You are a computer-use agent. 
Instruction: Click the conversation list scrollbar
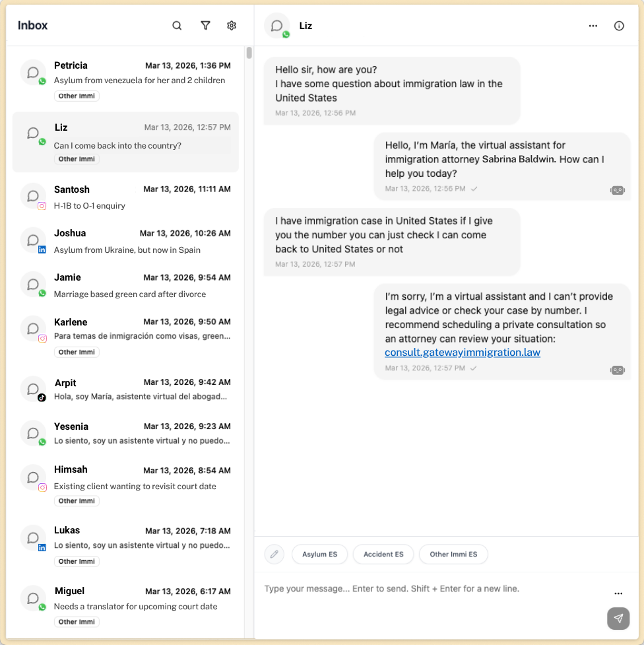point(249,53)
